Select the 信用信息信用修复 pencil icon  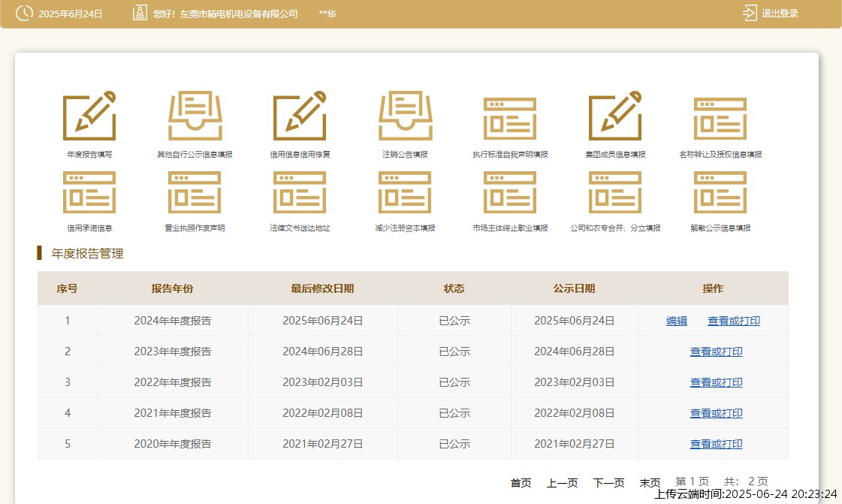coord(300,116)
